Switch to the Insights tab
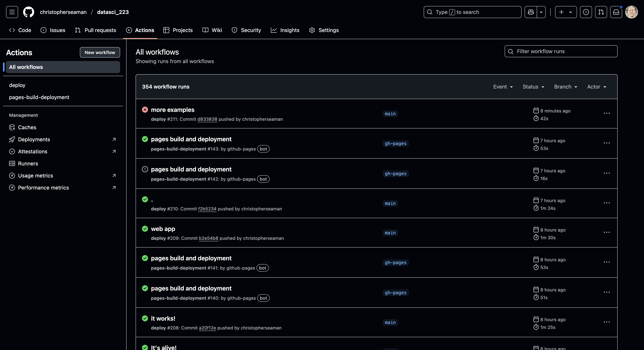The image size is (644, 350). [285, 30]
